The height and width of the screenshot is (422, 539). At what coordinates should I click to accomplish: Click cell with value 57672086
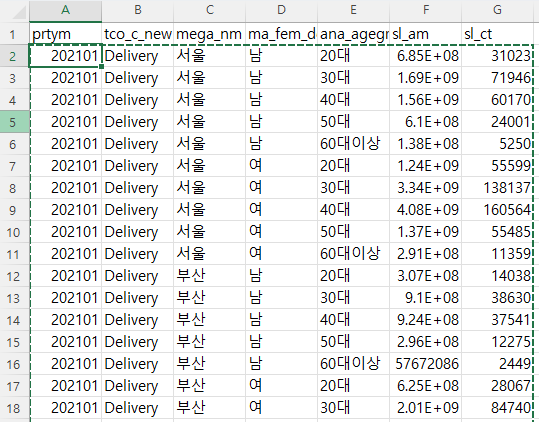pos(426,364)
